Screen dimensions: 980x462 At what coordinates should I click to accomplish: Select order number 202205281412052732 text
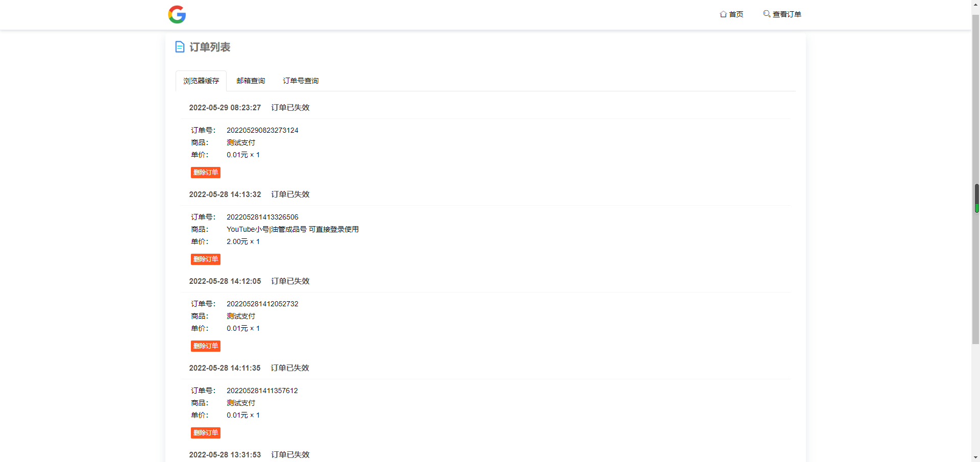(x=262, y=304)
